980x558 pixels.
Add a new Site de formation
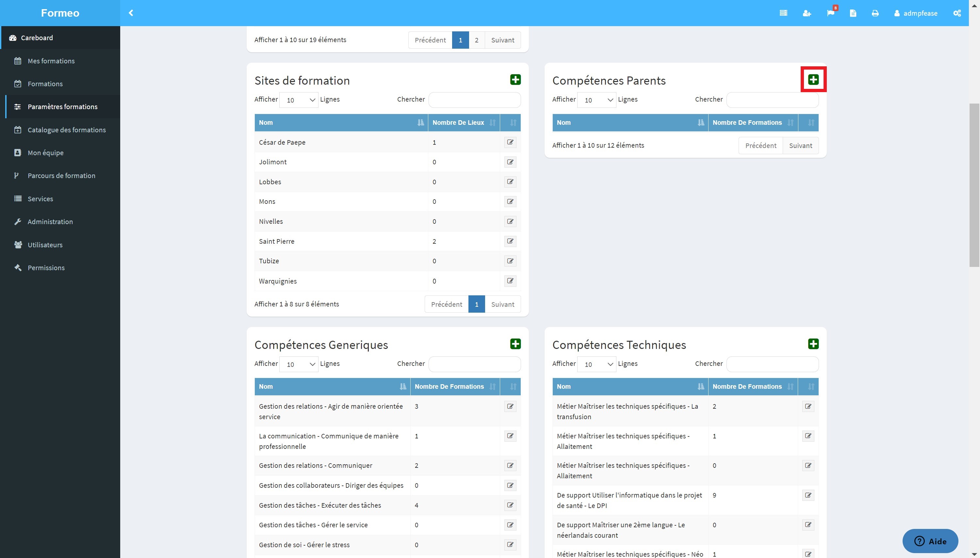515,79
